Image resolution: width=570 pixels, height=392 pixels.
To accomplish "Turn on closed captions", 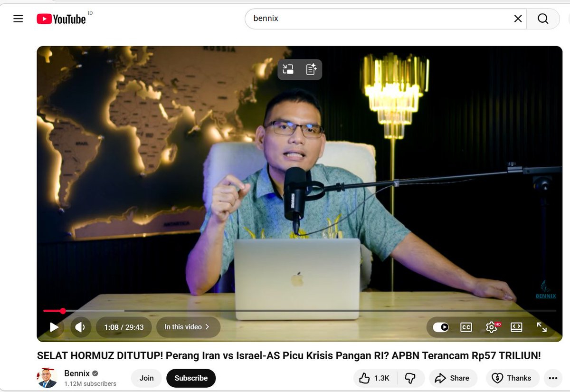I will [x=466, y=327].
